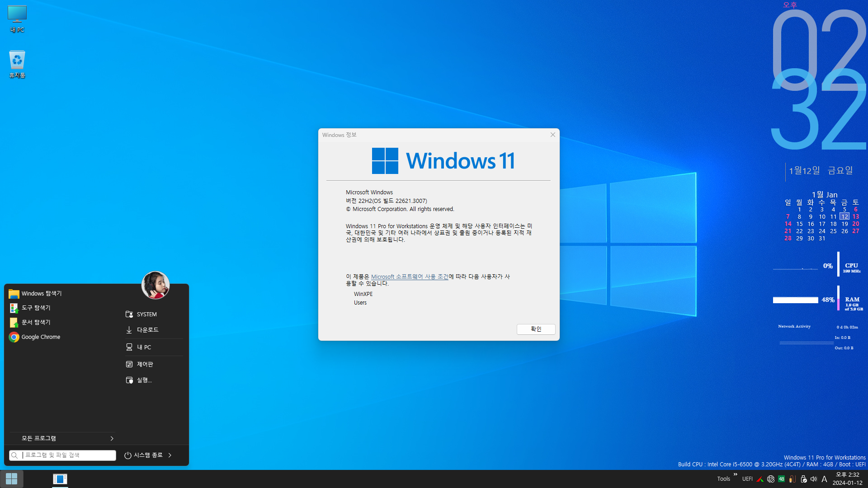Click the 실행 run icon
Screen dimensions: 868x488
pyautogui.click(x=129, y=380)
